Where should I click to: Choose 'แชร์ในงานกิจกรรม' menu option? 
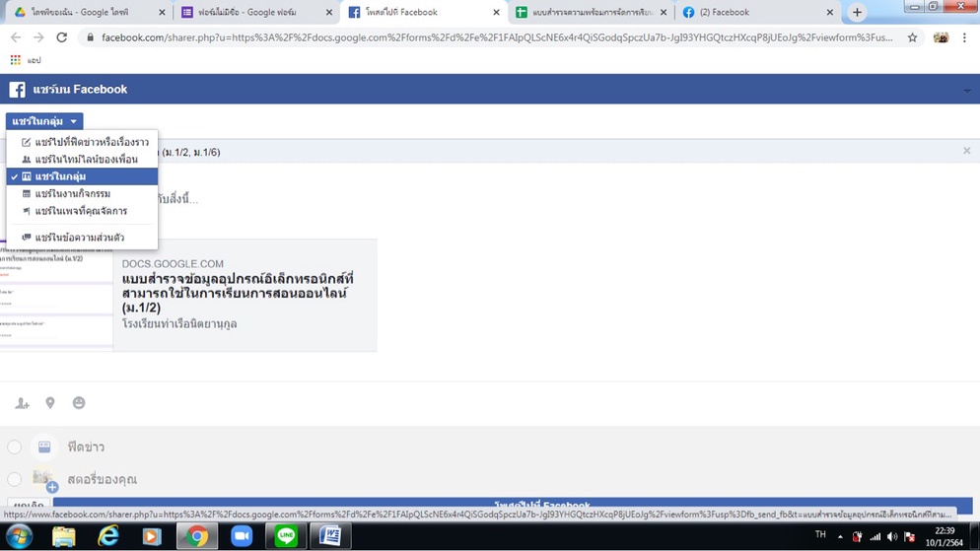pos(82,193)
